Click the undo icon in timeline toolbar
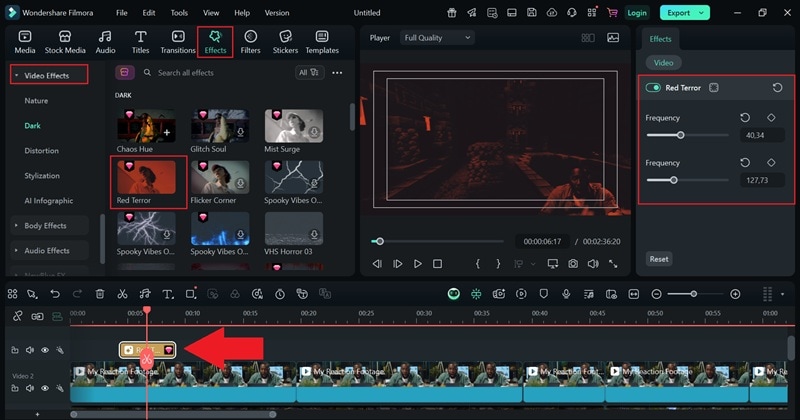 pos(55,294)
